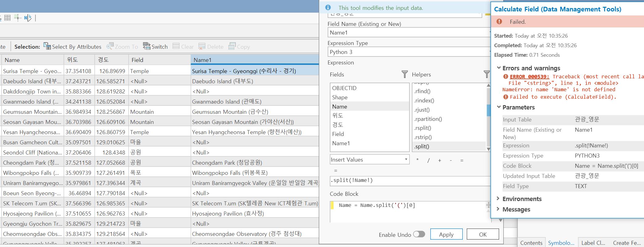Collapse the Parameters section
The width and height of the screenshot is (644, 247).
[x=498, y=107]
